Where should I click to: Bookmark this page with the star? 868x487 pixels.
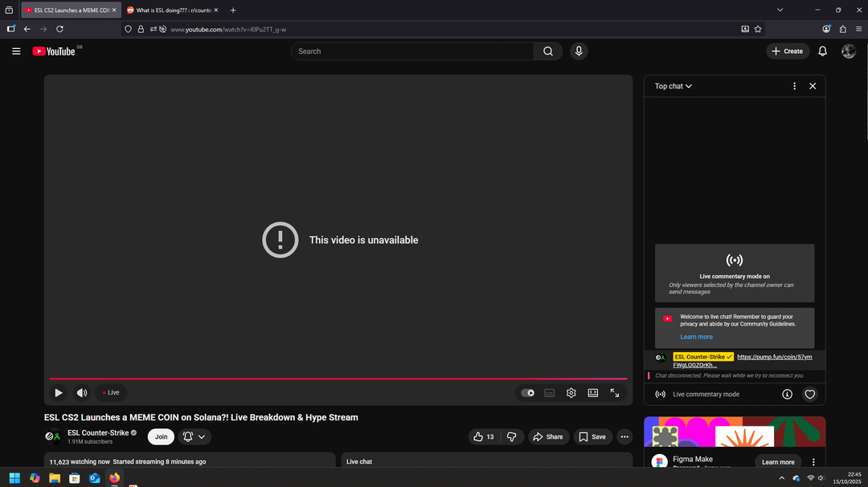coord(758,29)
